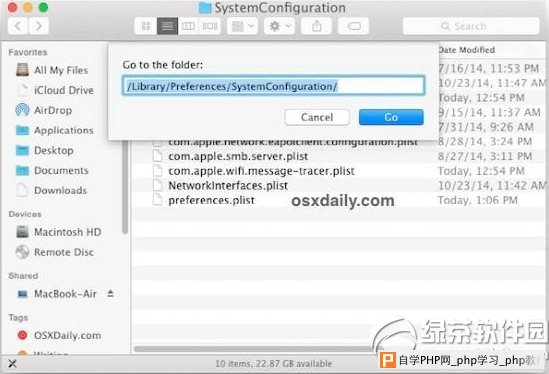Screen dimensions: 549x374
Task: Switch to Cover Flow view
Action: pos(210,26)
